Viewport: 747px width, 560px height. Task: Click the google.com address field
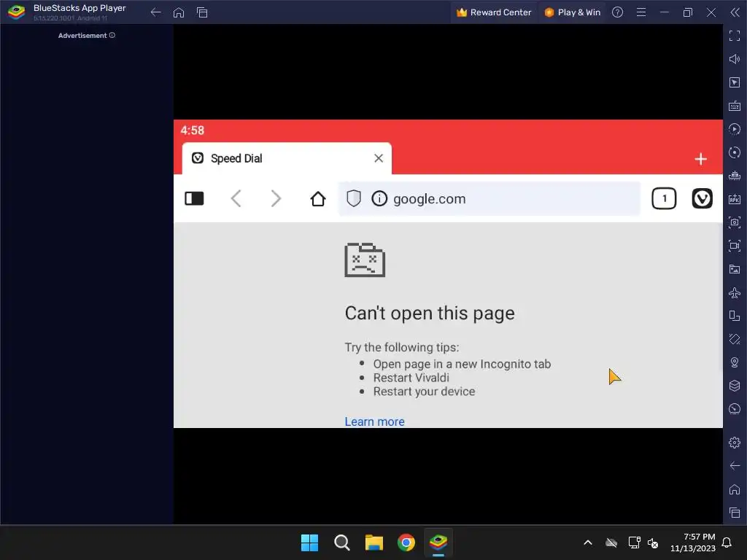tap(489, 198)
